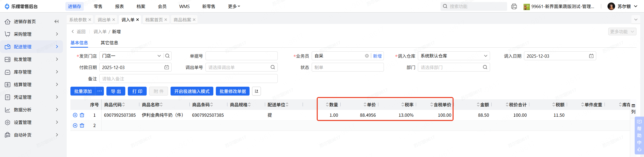Click the 开启极速输入模式 button
This screenshot has height=157, width=644.
[192, 91]
